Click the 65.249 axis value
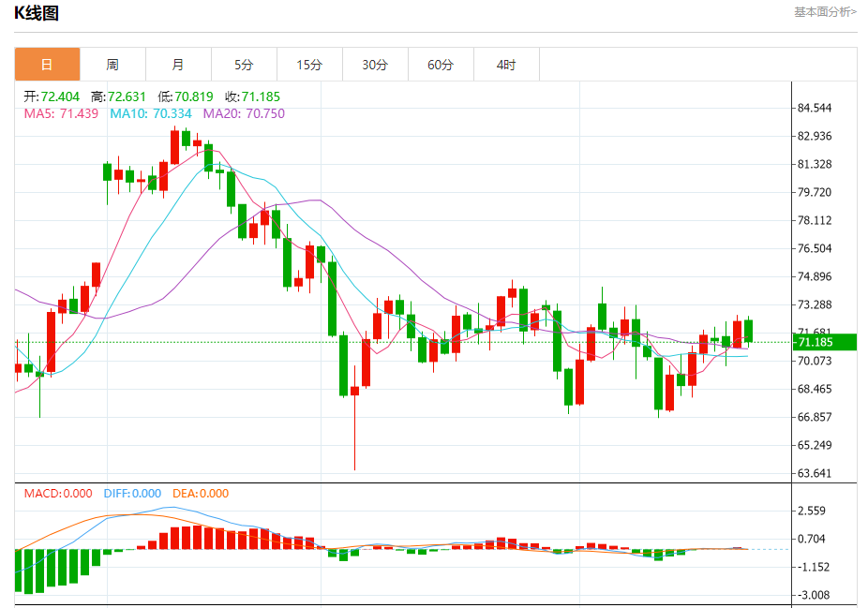Image resolution: width=868 pixels, height=608 pixels. click(815, 445)
